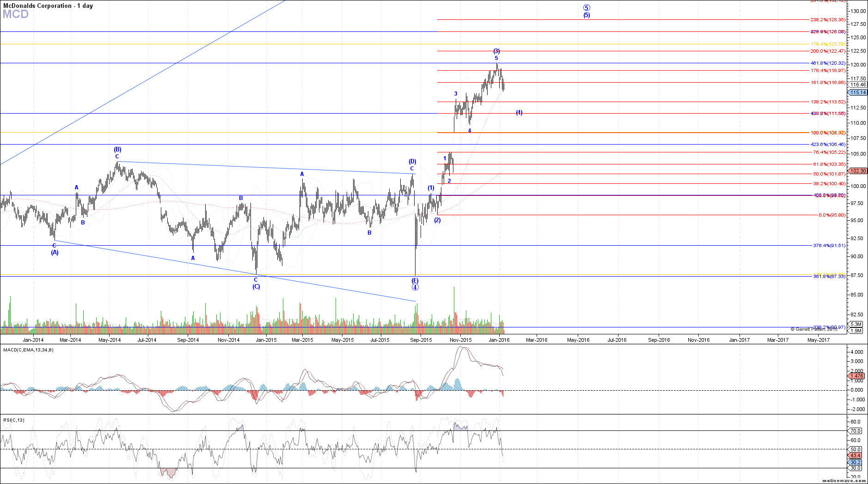Select the 200.0%(122.47) Fibonacci level label
The height and width of the screenshot is (484, 868).
828,51
